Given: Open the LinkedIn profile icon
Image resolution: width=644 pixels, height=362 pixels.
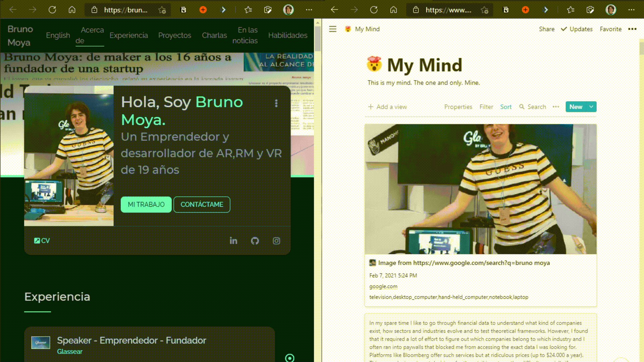Looking at the screenshot, I should 233,241.
